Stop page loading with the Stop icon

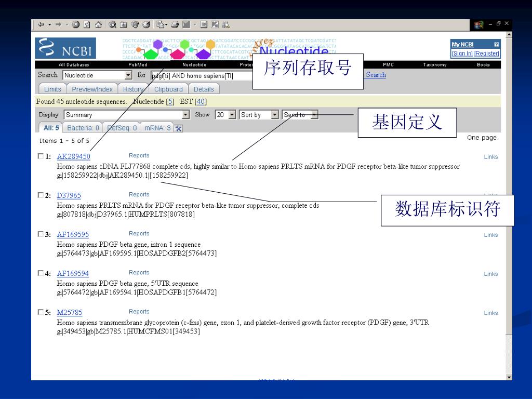(76, 24)
